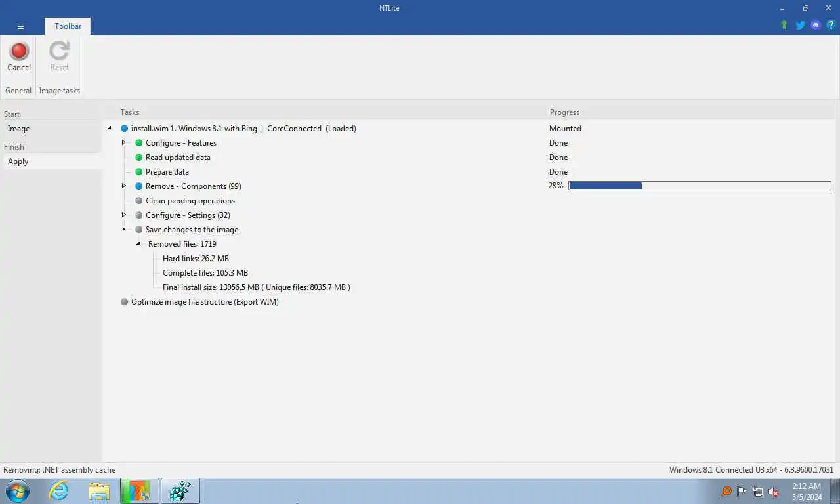Click the muted volume tray icon
The height and width of the screenshot is (504, 840).
(774, 492)
